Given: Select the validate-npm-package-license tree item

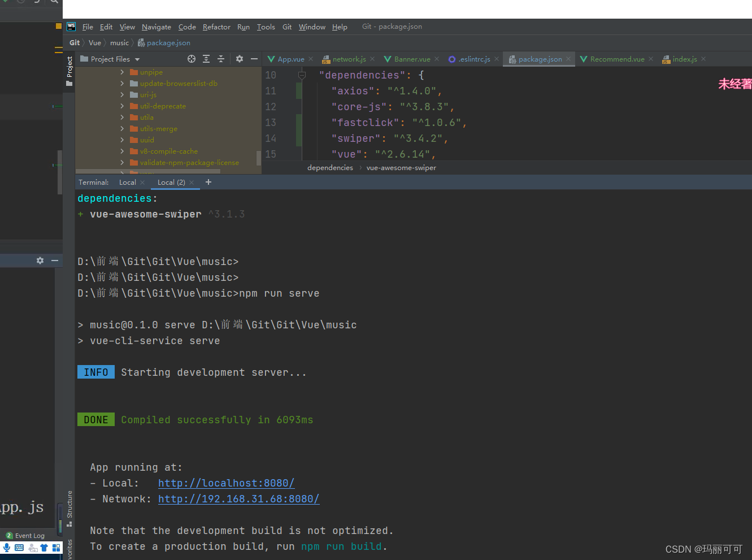Looking at the screenshot, I should [x=189, y=162].
